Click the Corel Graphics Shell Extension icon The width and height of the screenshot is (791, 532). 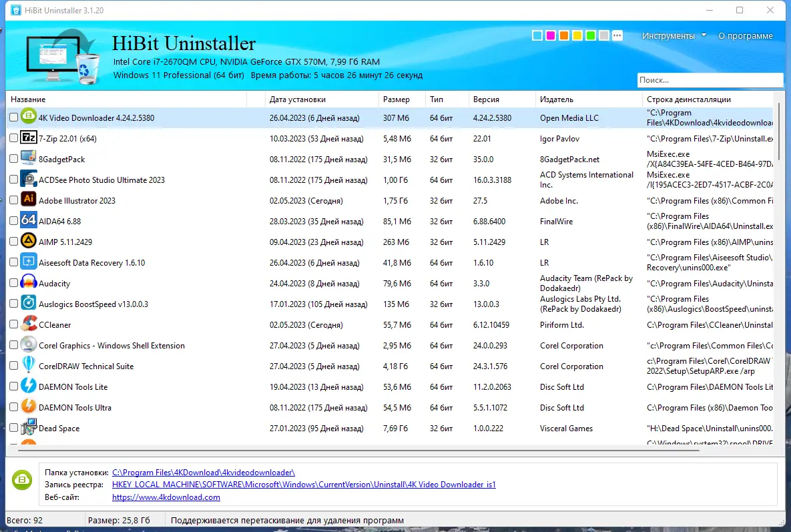pos(29,344)
